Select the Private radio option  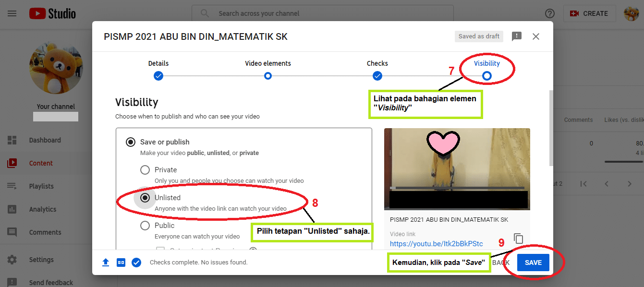click(145, 170)
